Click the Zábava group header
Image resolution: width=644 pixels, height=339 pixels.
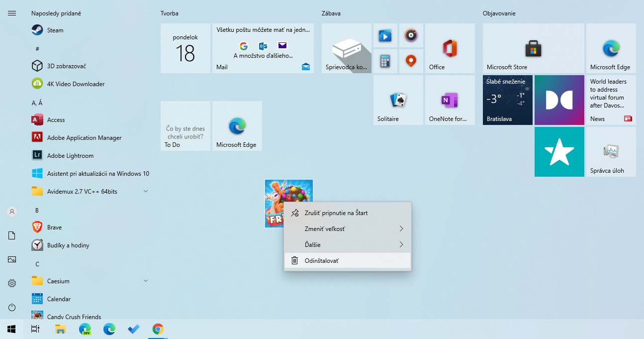pyautogui.click(x=331, y=13)
